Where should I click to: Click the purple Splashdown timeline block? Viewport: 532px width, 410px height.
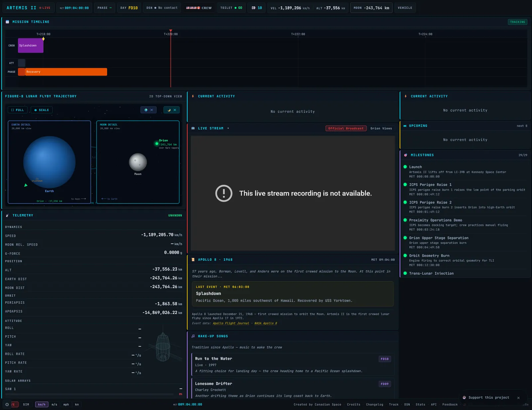click(31, 46)
